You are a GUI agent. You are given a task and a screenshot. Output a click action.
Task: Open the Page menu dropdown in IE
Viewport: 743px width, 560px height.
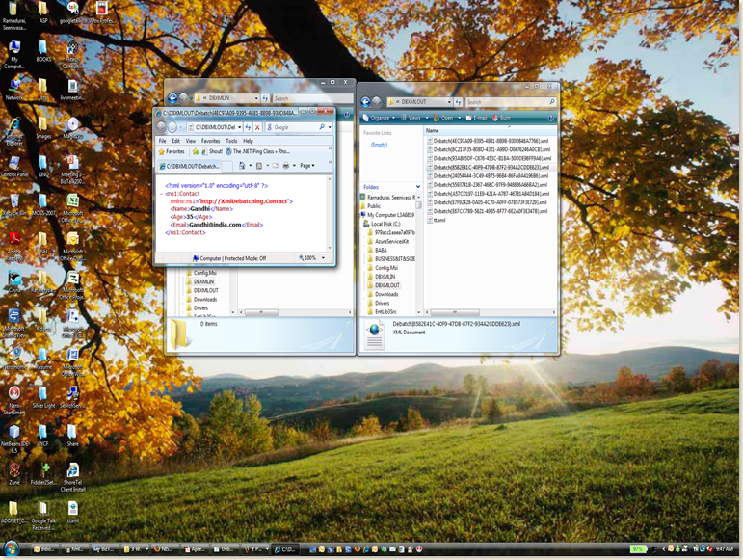pyautogui.click(x=307, y=166)
